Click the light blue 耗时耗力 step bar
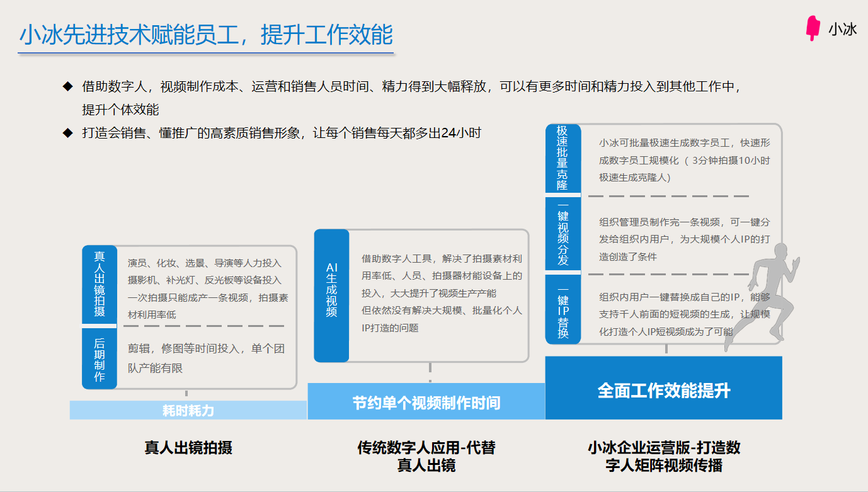 coord(188,410)
